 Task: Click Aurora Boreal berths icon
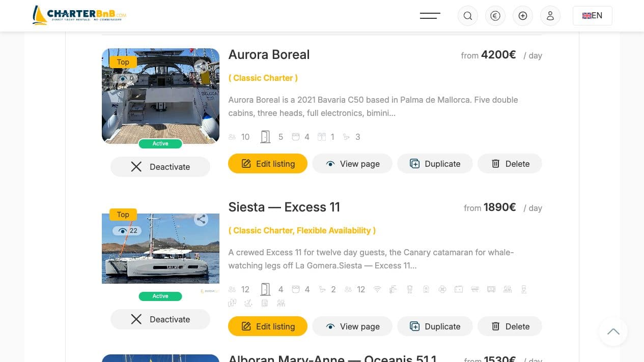[x=296, y=137]
